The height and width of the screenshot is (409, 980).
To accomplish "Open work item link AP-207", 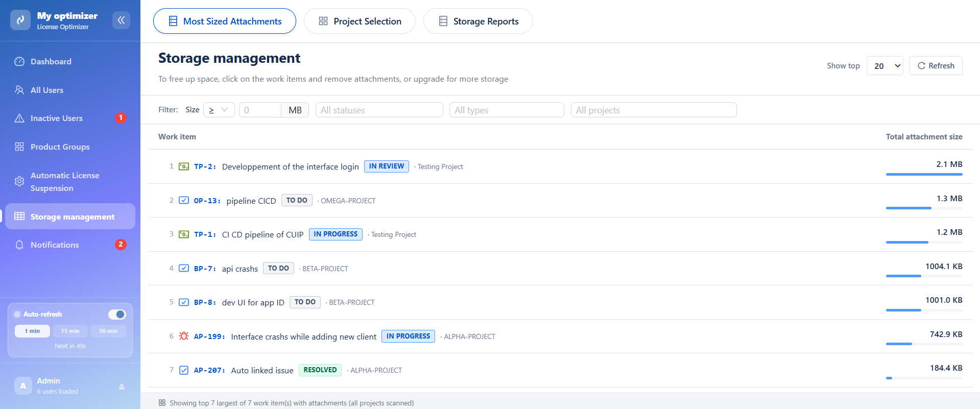I will pyautogui.click(x=209, y=370).
